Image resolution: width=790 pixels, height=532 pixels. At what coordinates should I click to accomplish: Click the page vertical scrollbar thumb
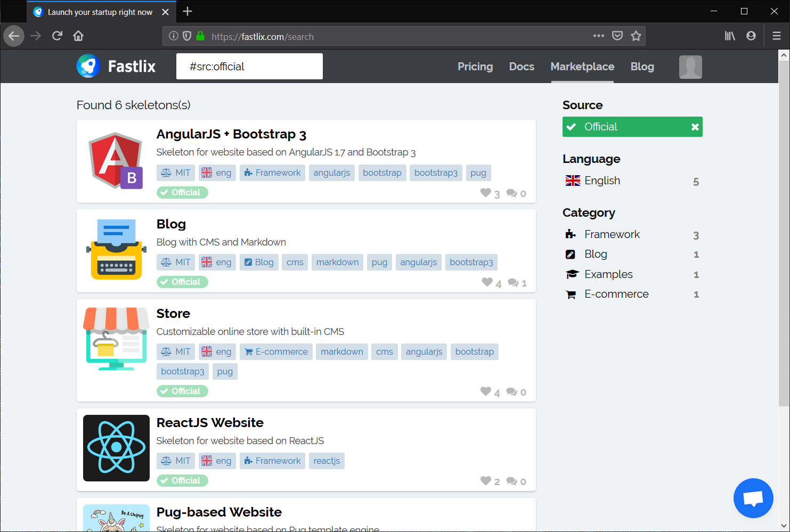(784, 233)
